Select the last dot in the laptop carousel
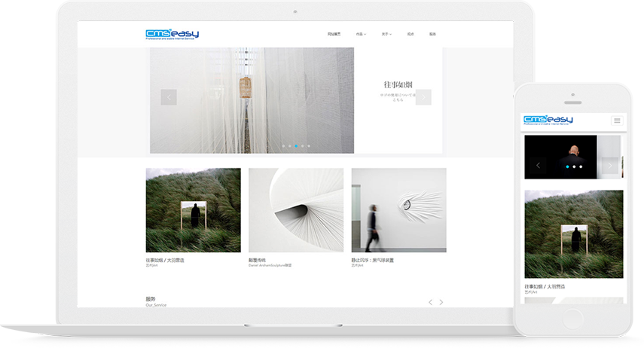Screen dimensions: 644x348 (x=309, y=145)
